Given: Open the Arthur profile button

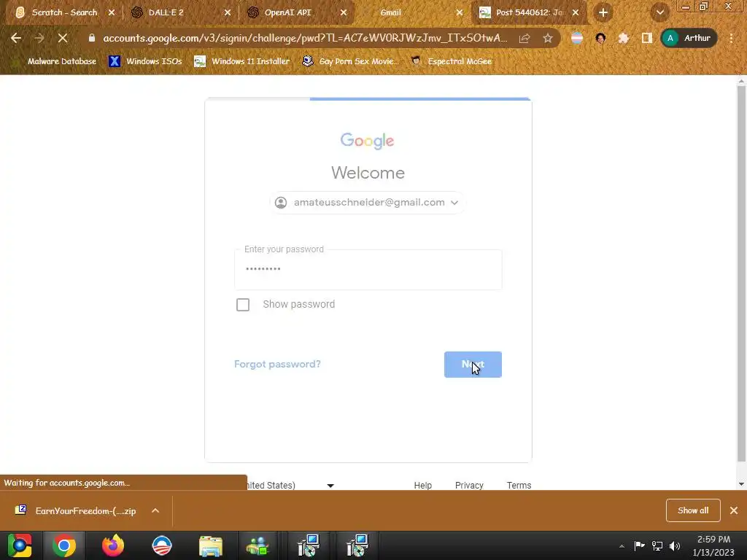Looking at the screenshot, I should (x=689, y=38).
